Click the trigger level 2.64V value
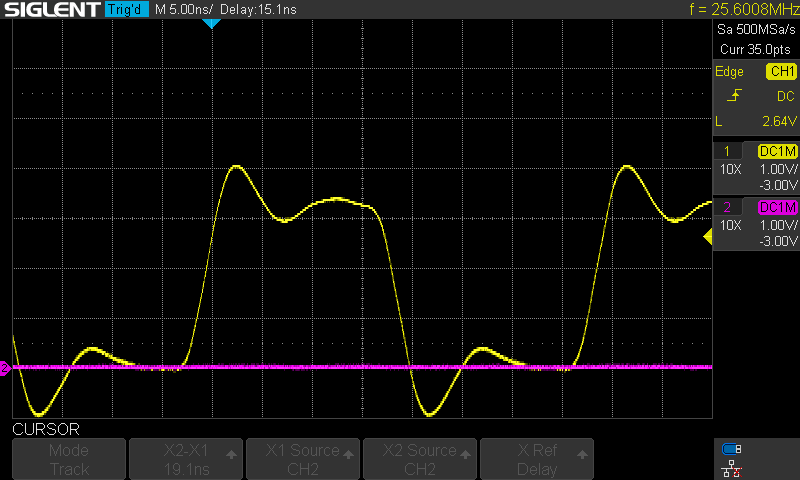 (777, 121)
